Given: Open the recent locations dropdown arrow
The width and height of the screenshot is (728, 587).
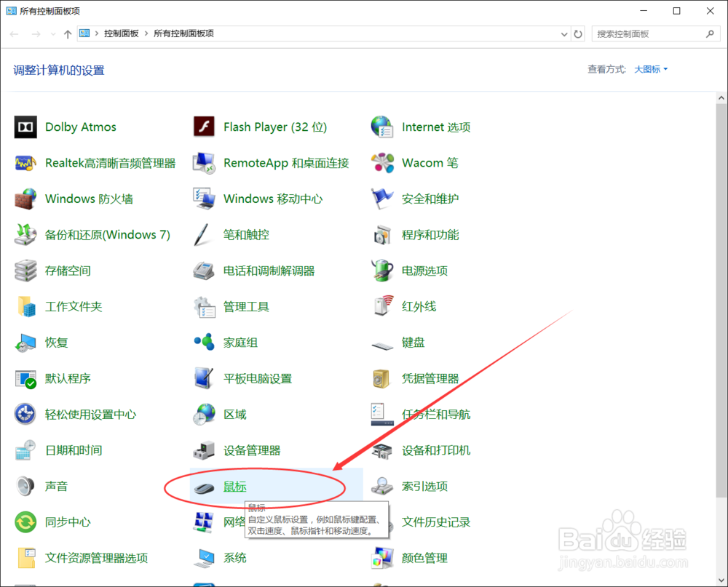Looking at the screenshot, I should [x=53, y=34].
